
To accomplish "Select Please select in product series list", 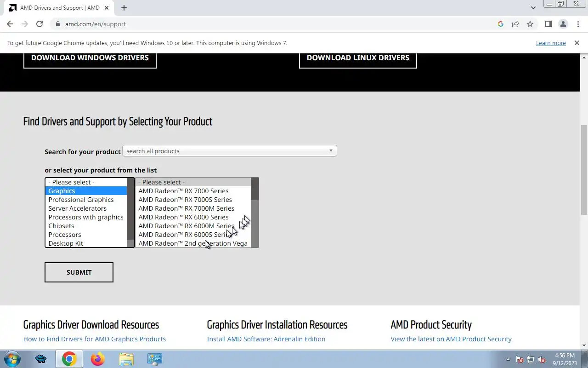I will point(193,182).
